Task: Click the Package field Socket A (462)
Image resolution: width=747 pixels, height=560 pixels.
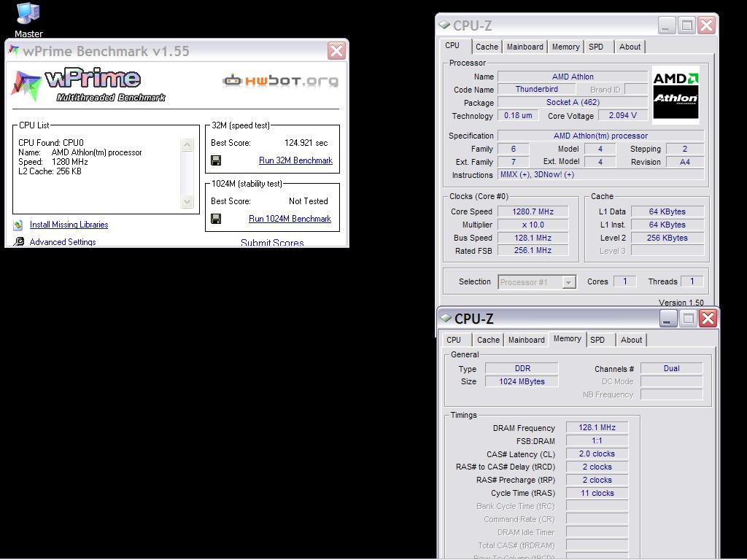Action: 573,102
